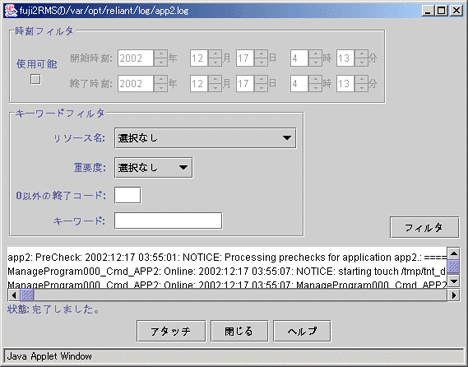The image size is (468, 367).
Task: Click the アタッチ button
Action: click(171, 331)
